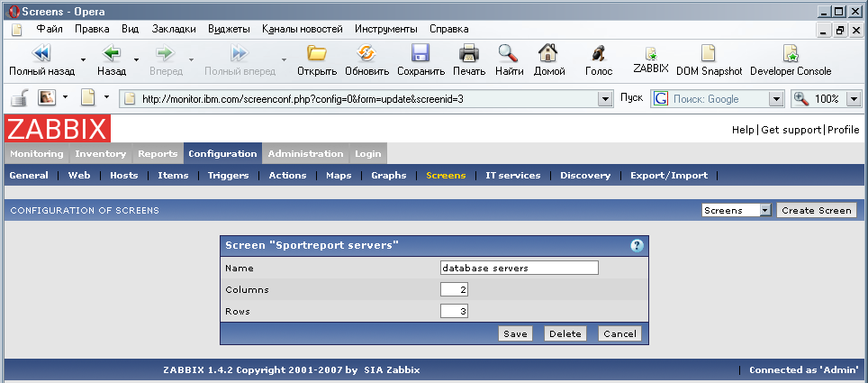Viewport: 868px width, 383px height.
Task: Open the Triggers submenu link
Action: (x=228, y=175)
